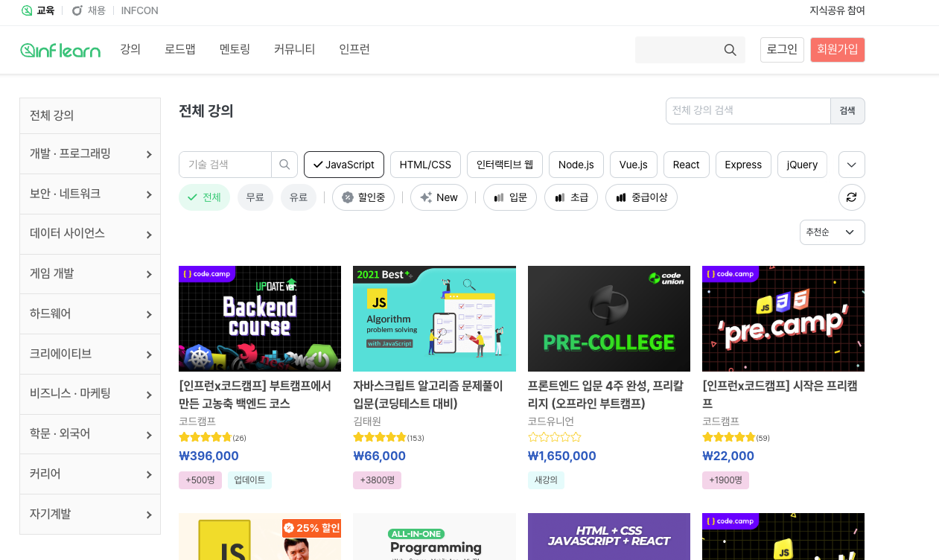The height and width of the screenshot is (560, 939).
Task: Click the star rating of 시작은 프리캠프 course
Action: [x=729, y=437]
